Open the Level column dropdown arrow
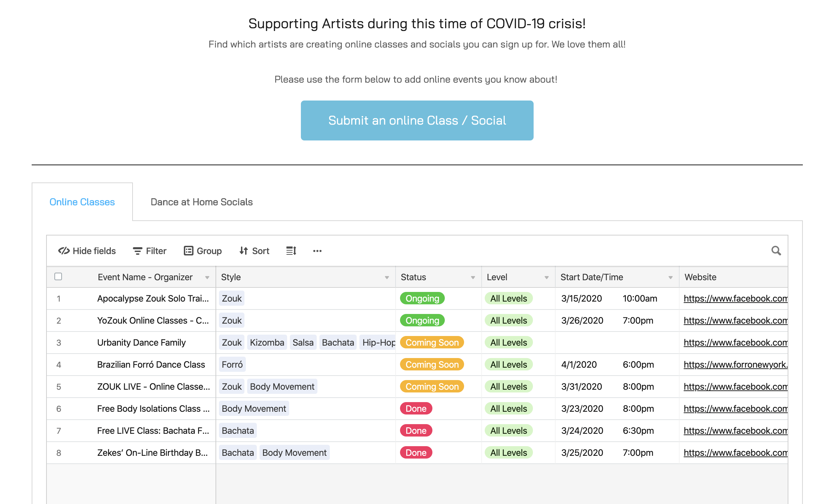The image size is (840, 504). [546, 277]
